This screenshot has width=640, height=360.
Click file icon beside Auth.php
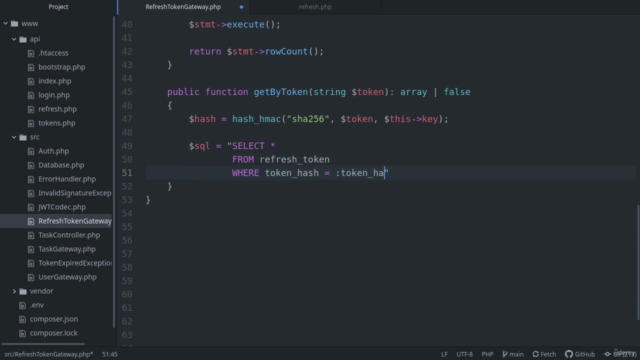click(31, 151)
